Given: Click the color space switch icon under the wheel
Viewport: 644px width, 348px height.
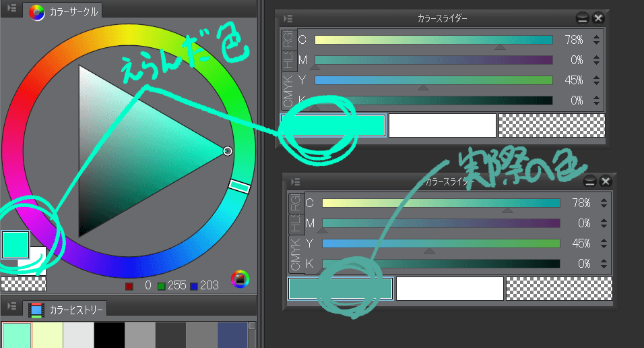Looking at the screenshot, I should pyautogui.click(x=240, y=279).
